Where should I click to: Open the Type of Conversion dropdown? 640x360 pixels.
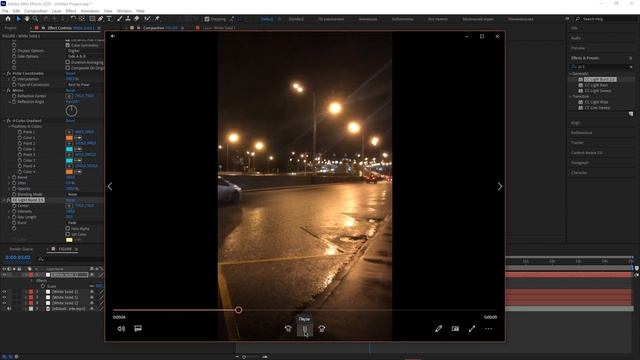tap(84, 84)
